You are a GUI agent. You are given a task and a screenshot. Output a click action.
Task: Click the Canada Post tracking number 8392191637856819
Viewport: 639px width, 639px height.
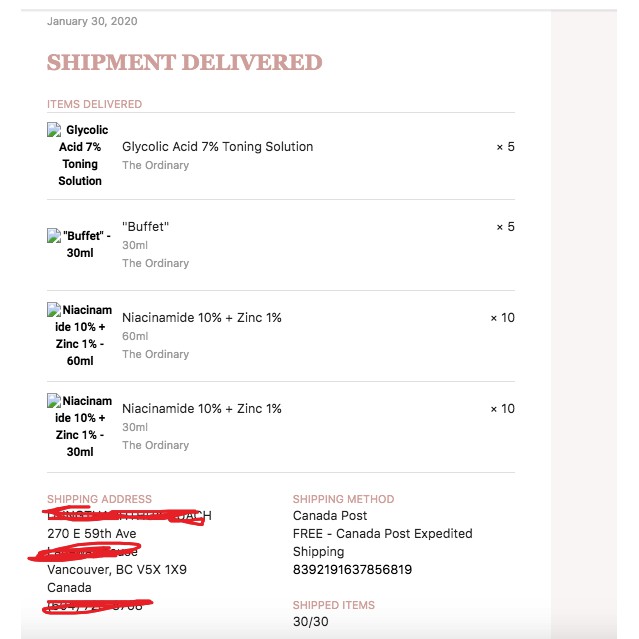352,570
